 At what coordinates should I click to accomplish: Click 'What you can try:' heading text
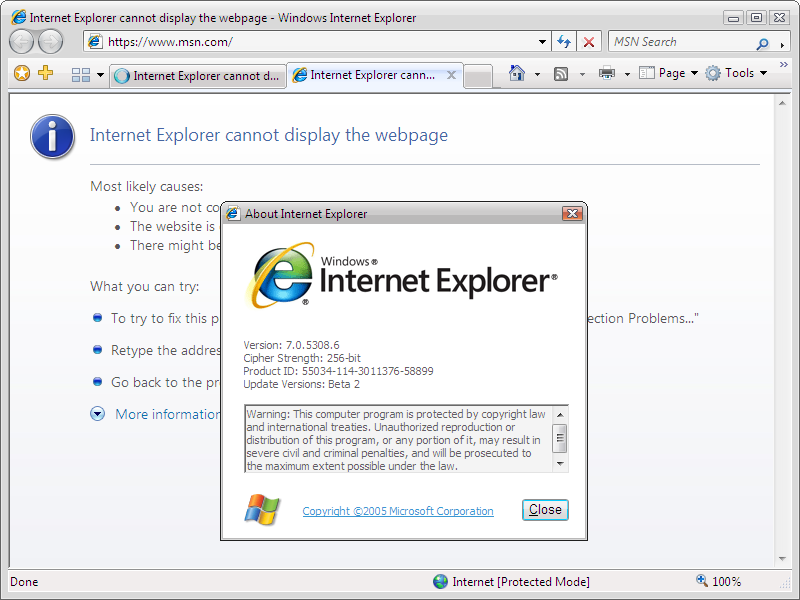[x=144, y=286]
